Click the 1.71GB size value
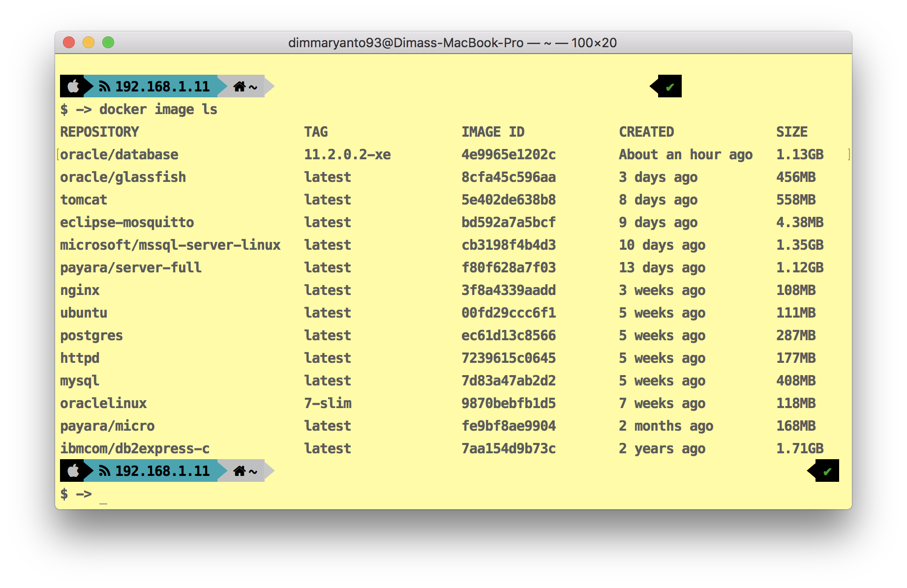This screenshot has height=588, width=907. [800, 448]
